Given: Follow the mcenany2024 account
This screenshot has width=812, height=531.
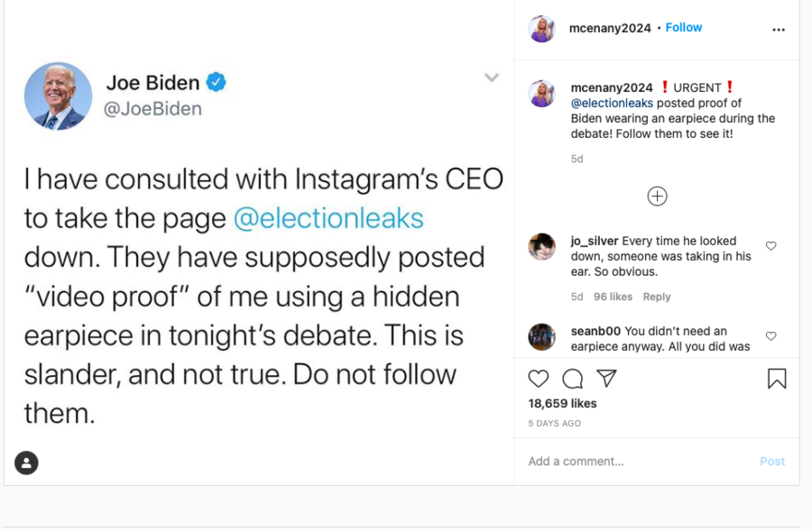Looking at the screenshot, I should pyautogui.click(x=684, y=28).
